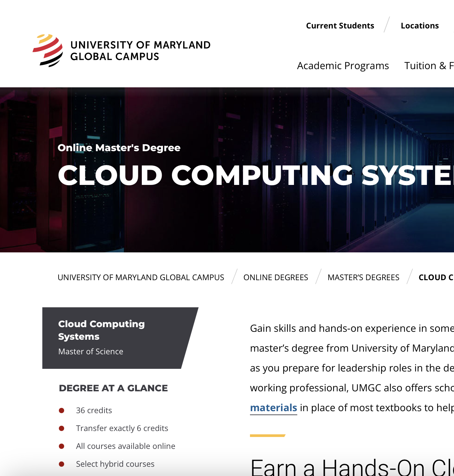Select the 36 credits list item
This screenshot has height=476, width=454.
tap(94, 410)
